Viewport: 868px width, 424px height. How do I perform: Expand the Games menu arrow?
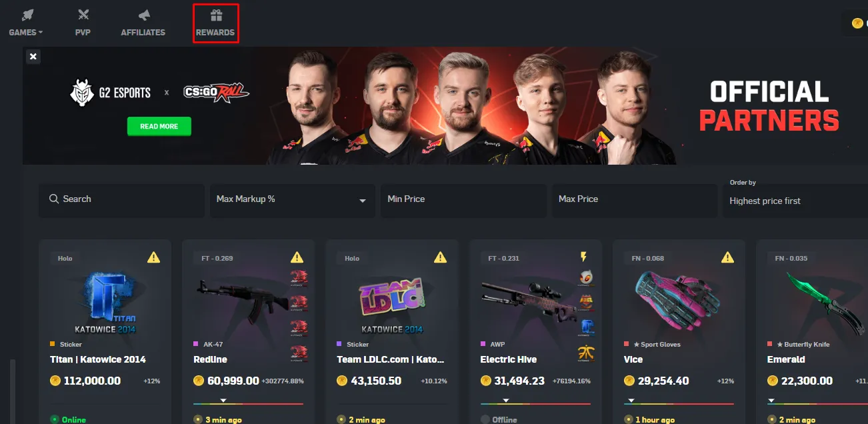click(x=41, y=32)
